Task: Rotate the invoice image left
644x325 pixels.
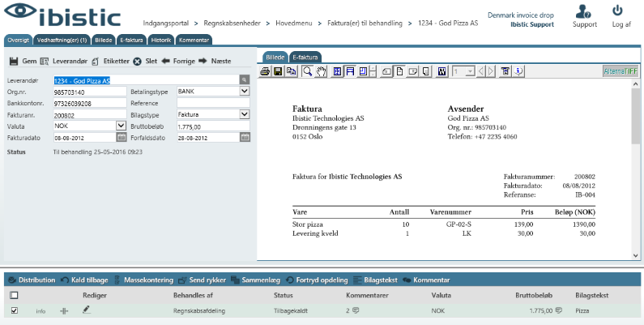Action: tap(386, 71)
